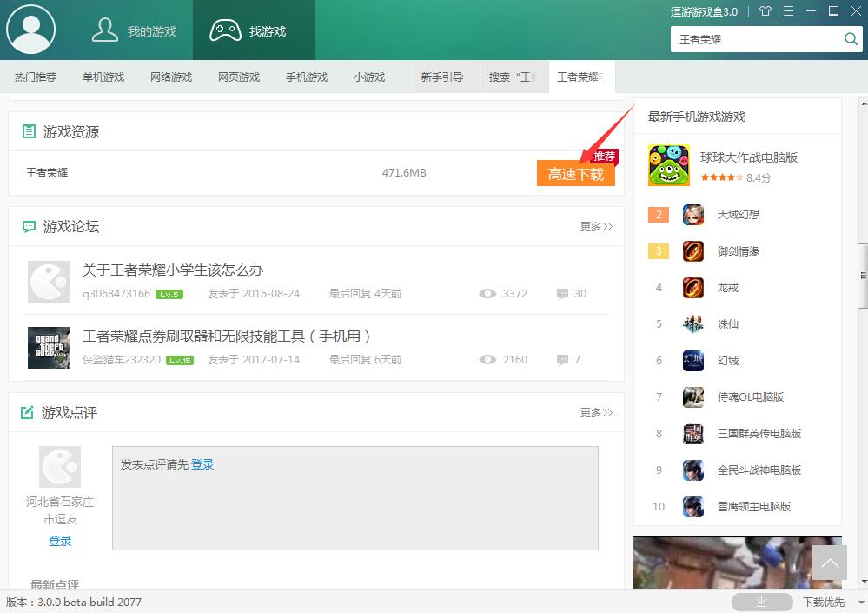868x613 pixels.
Task: Open 全民斗战神电脑版 in the ranking list
Action: (759, 470)
